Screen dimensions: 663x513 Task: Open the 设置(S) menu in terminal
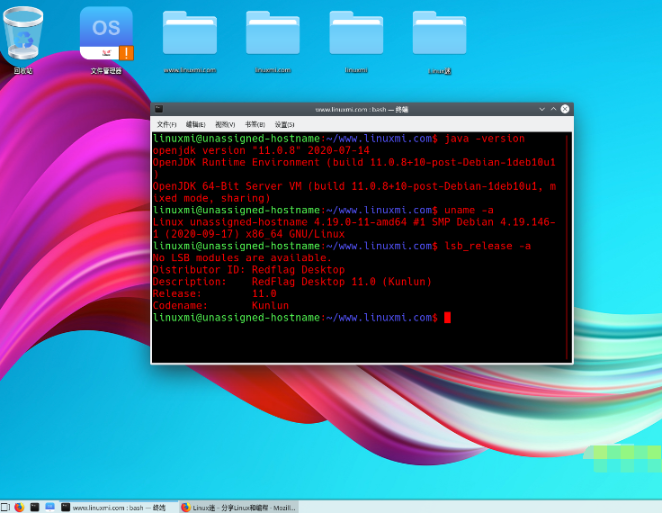285,124
